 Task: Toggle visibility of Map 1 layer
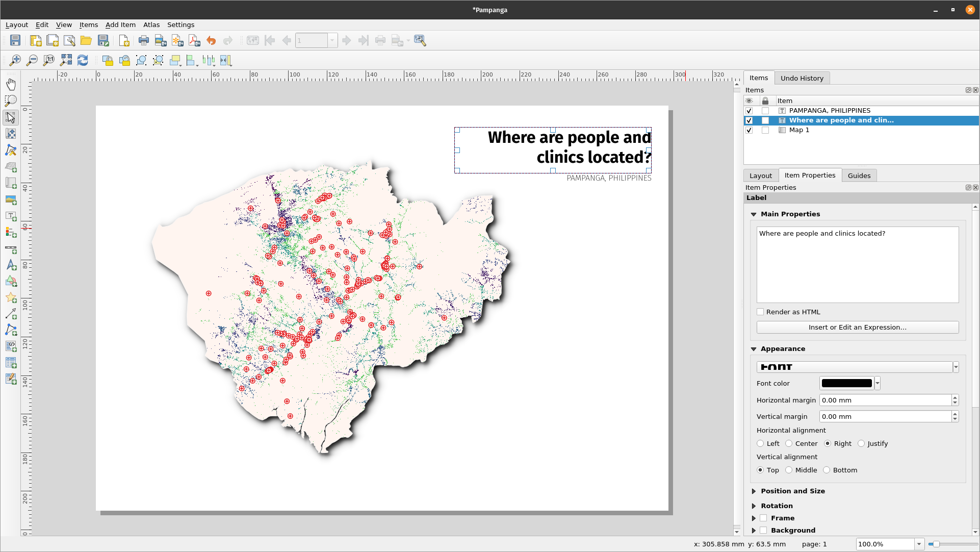(x=749, y=129)
